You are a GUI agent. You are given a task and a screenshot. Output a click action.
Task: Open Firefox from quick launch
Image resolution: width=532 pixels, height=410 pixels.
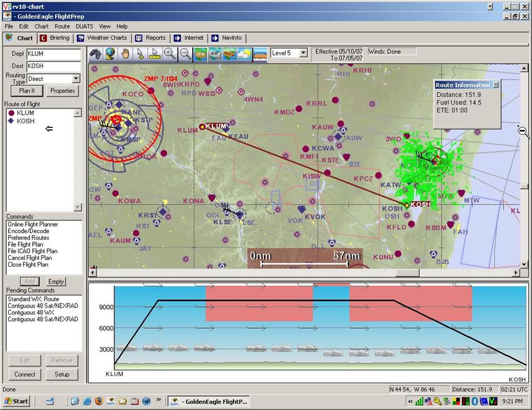point(99,401)
